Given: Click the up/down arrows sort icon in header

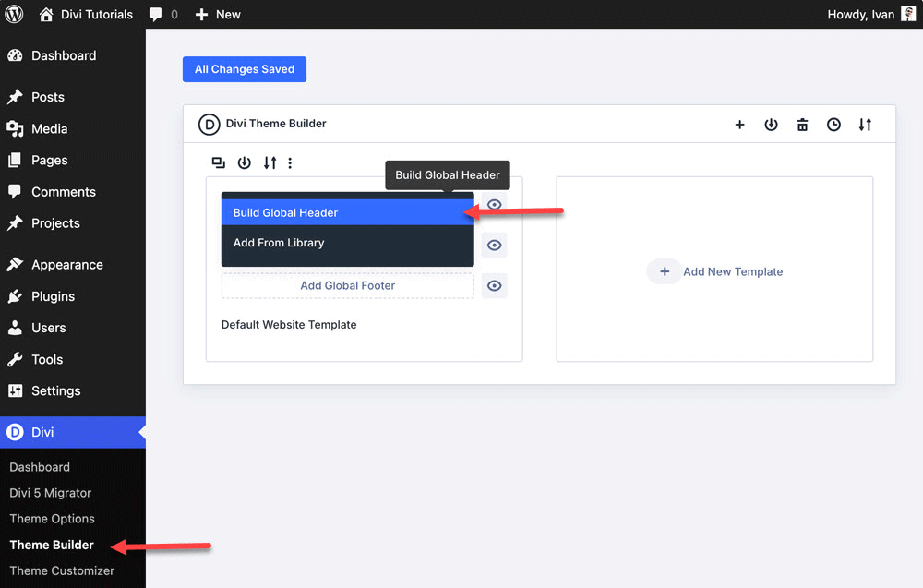Looking at the screenshot, I should 865,124.
